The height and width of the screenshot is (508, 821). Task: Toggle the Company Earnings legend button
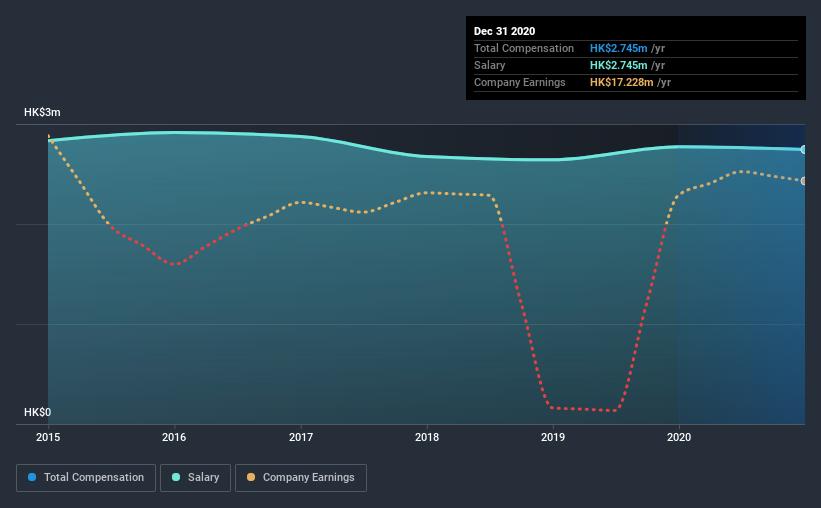point(301,478)
